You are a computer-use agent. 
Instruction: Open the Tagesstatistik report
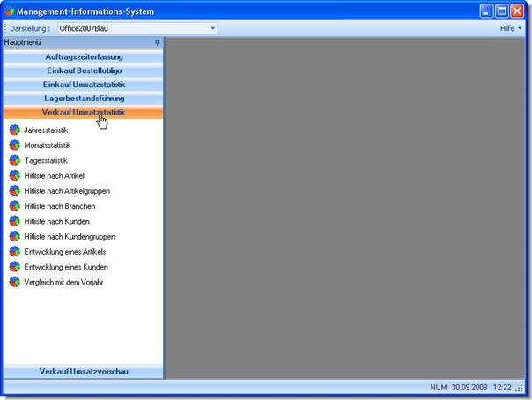pos(46,160)
